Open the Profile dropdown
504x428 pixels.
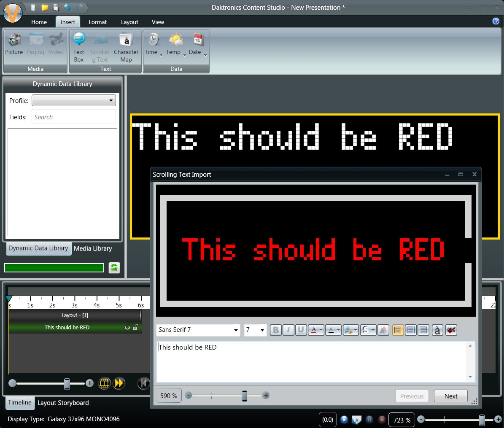click(x=74, y=100)
